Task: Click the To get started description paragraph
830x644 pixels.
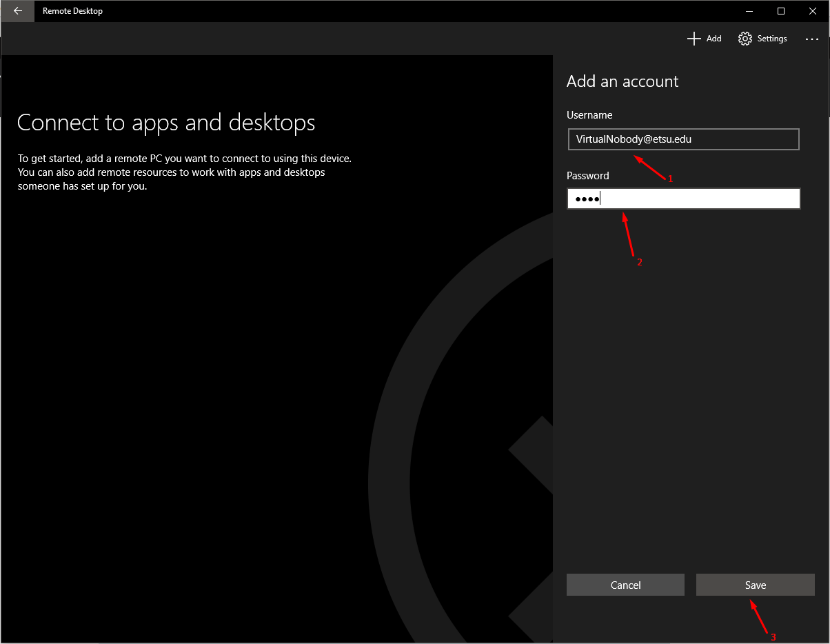Action: click(x=184, y=172)
